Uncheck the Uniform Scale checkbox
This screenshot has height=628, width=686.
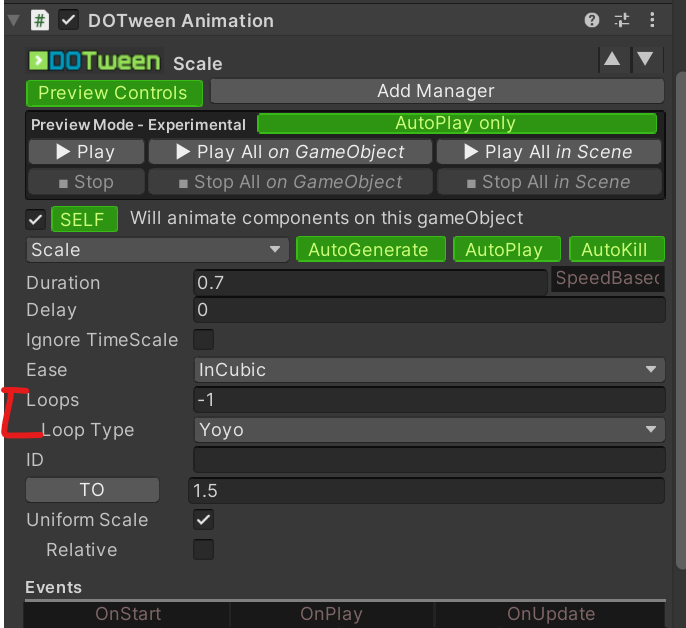[x=203, y=519]
